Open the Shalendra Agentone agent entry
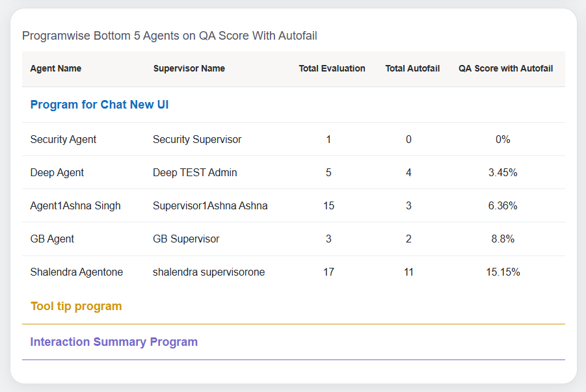 click(77, 272)
